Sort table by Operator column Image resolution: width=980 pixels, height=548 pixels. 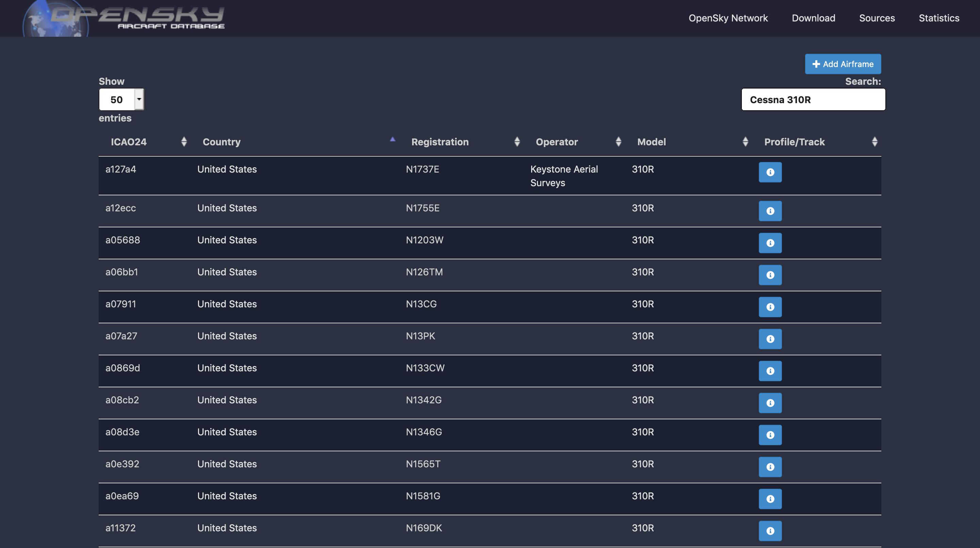click(x=574, y=142)
